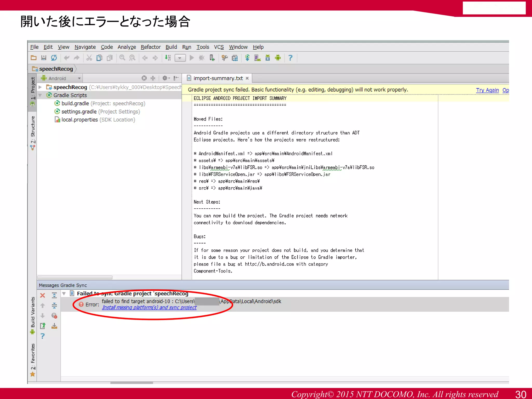Viewport: 532px width, 399px height.
Task: Click the Cut scissors icon
Action: (89, 58)
